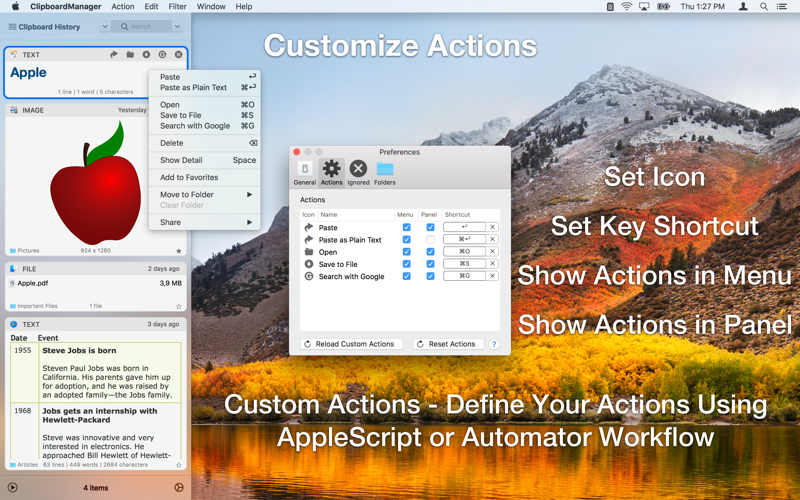This screenshot has width=800, height=500.
Task: Click the Reset Actions button
Action: pos(448,344)
